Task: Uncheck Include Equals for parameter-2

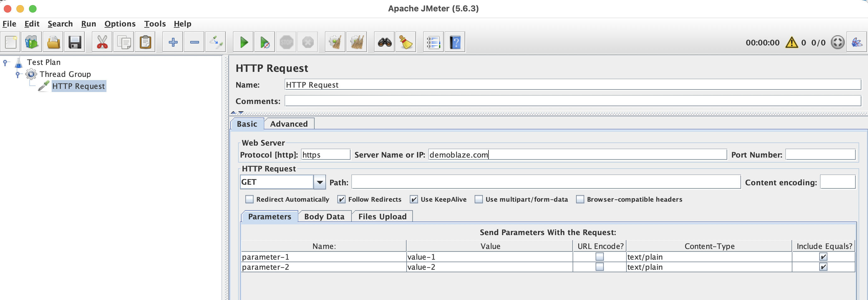Action: (x=823, y=267)
